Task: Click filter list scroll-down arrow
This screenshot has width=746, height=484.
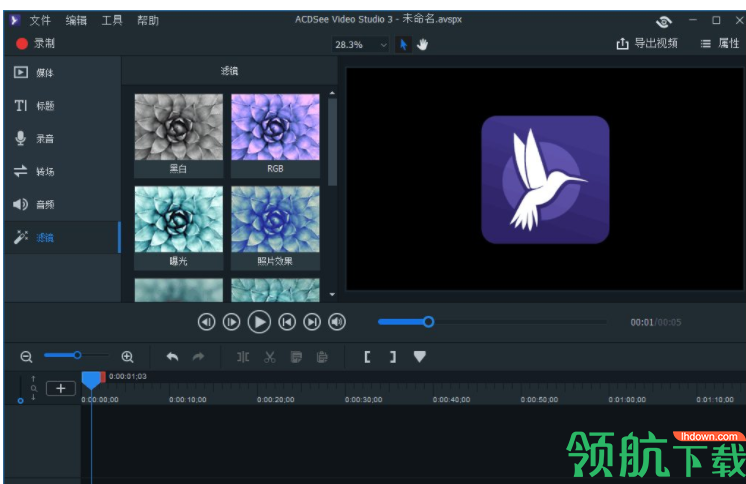Action: 332,295
